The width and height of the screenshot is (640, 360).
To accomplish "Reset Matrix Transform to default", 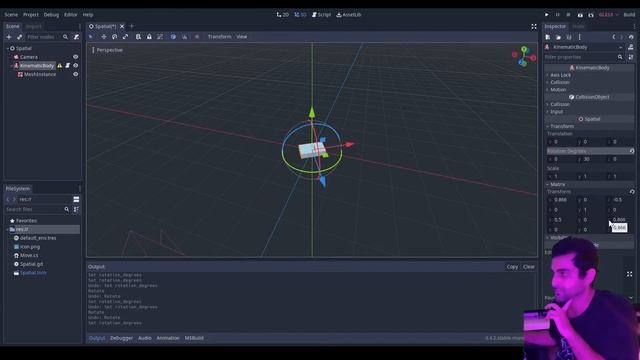I will 632,192.
